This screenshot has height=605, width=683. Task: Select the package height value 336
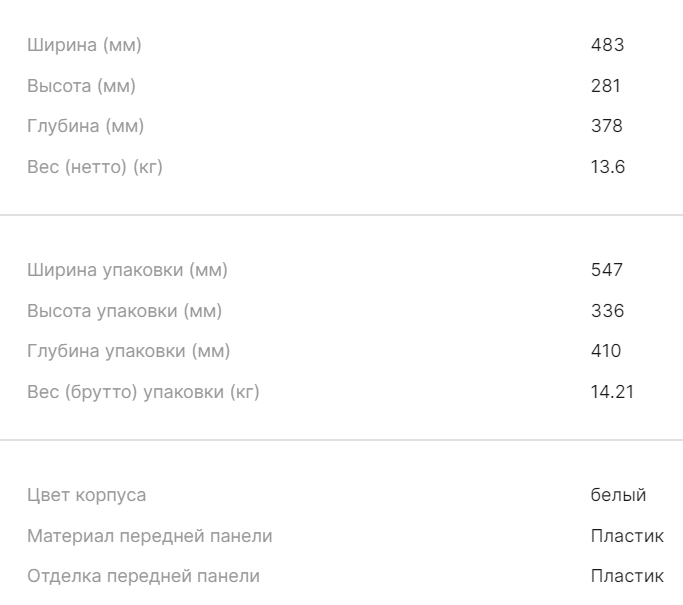click(x=607, y=311)
